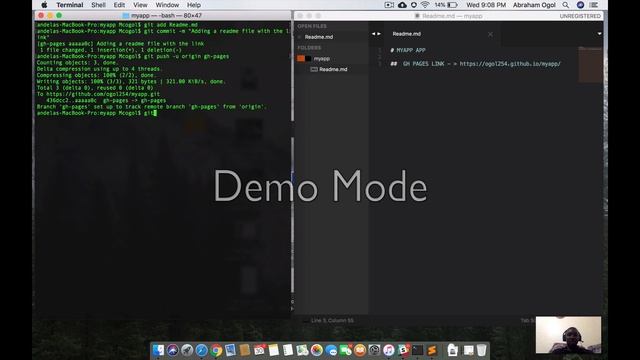Screen dimensions: 640x360
Task: Click Line 3, Column 55 status text
Action: 332,320
